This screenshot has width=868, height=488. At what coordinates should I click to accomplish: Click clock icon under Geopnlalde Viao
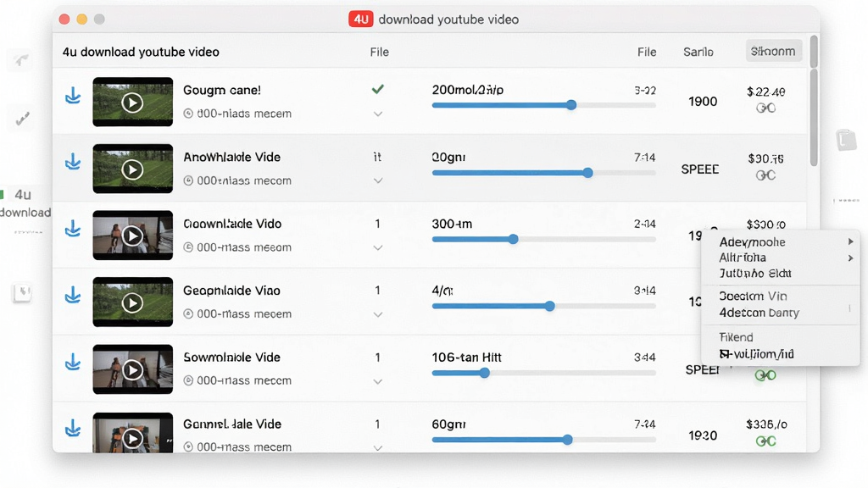click(x=188, y=313)
